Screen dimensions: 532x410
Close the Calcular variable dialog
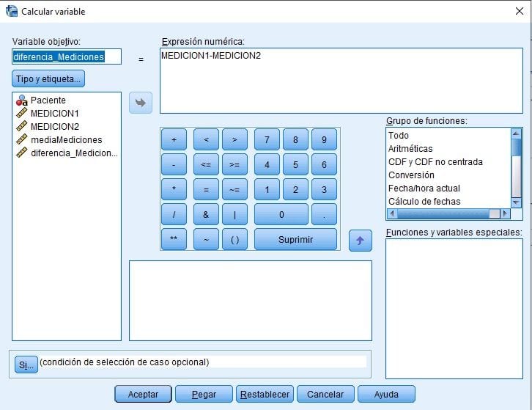519,11
